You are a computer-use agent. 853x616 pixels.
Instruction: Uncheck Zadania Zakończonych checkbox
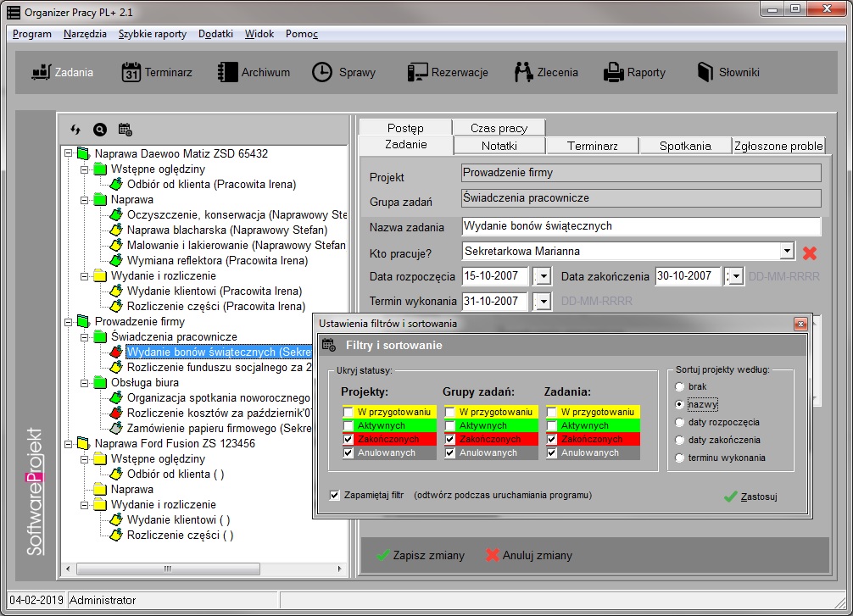[x=552, y=439]
